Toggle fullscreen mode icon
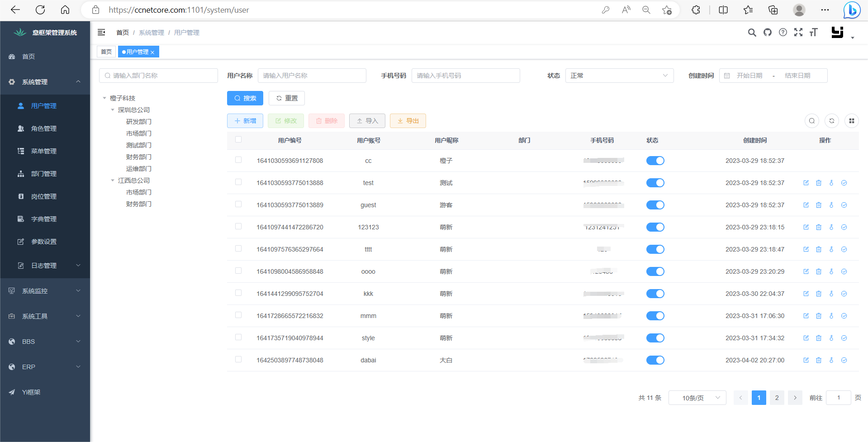The image size is (868, 442). [x=798, y=32]
